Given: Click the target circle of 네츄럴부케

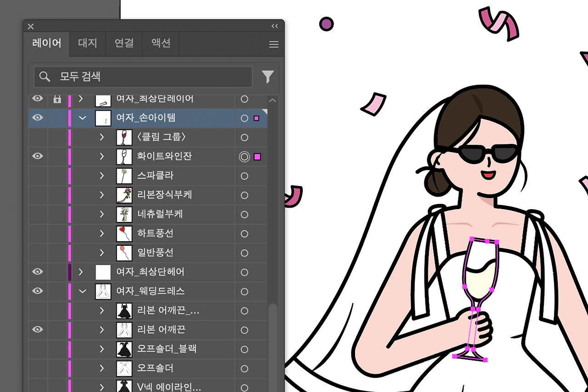Looking at the screenshot, I should click(244, 214).
